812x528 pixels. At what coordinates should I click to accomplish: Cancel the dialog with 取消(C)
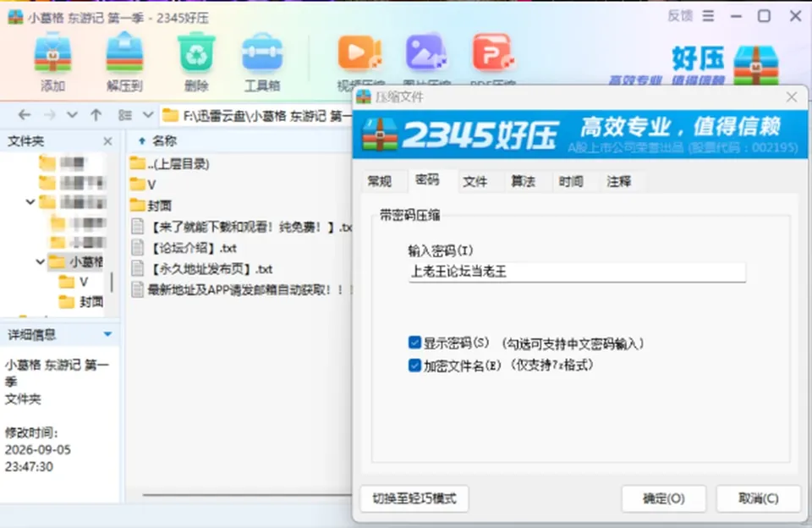tap(759, 498)
